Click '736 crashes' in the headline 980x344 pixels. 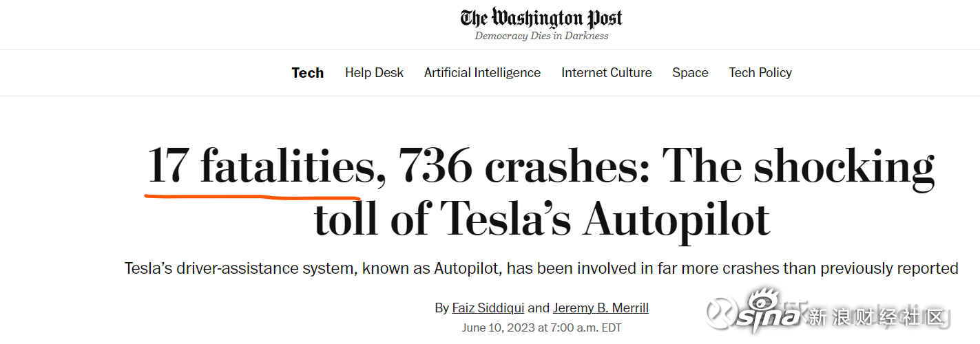point(524,166)
